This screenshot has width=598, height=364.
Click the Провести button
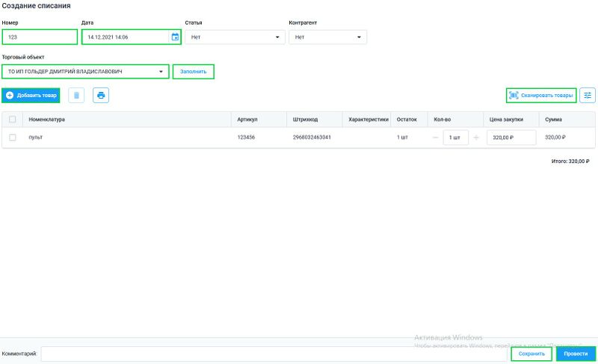tap(576, 354)
